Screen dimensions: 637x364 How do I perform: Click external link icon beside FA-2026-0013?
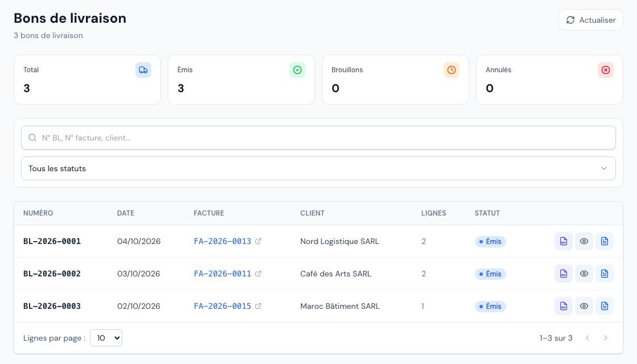pos(258,241)
